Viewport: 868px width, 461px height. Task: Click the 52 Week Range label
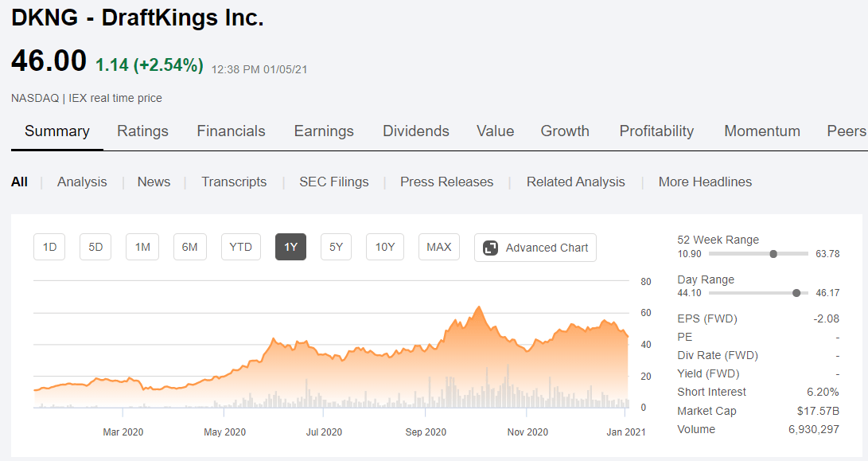(718, 240)
